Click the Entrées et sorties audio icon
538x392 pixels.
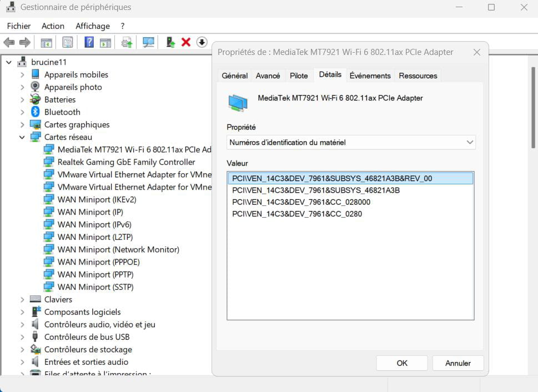pyautogui.click(x=35, y=361)
